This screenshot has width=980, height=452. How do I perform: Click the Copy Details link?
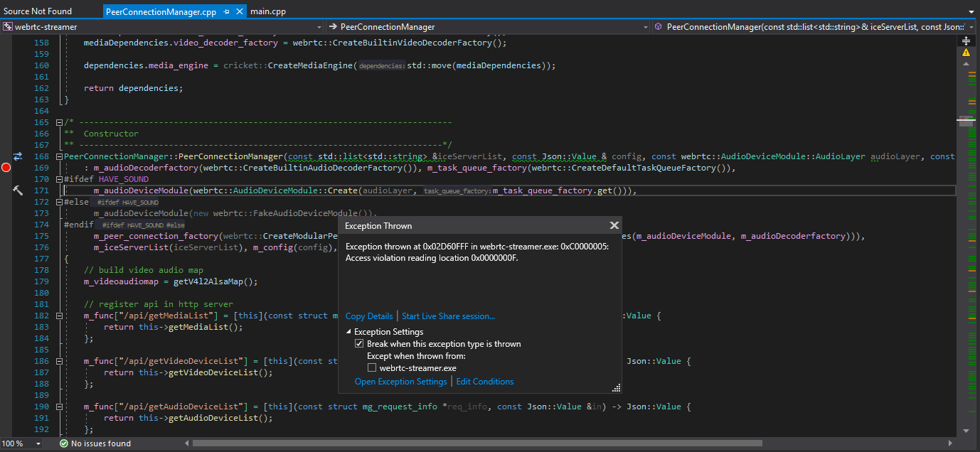click(x=368, y=316)
